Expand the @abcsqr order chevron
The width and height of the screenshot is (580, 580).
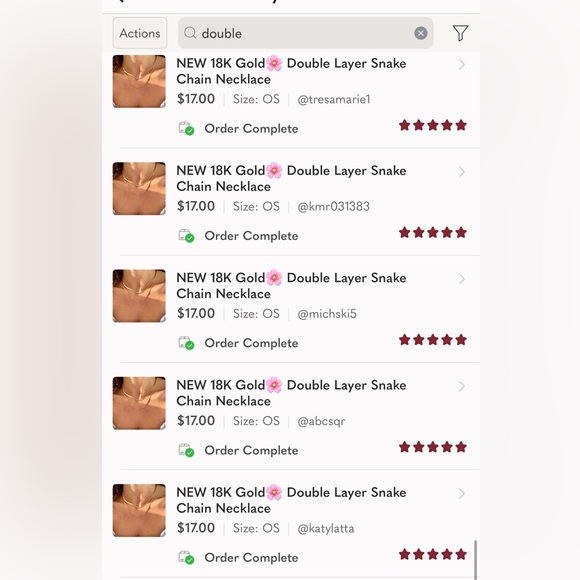point(461,387)
